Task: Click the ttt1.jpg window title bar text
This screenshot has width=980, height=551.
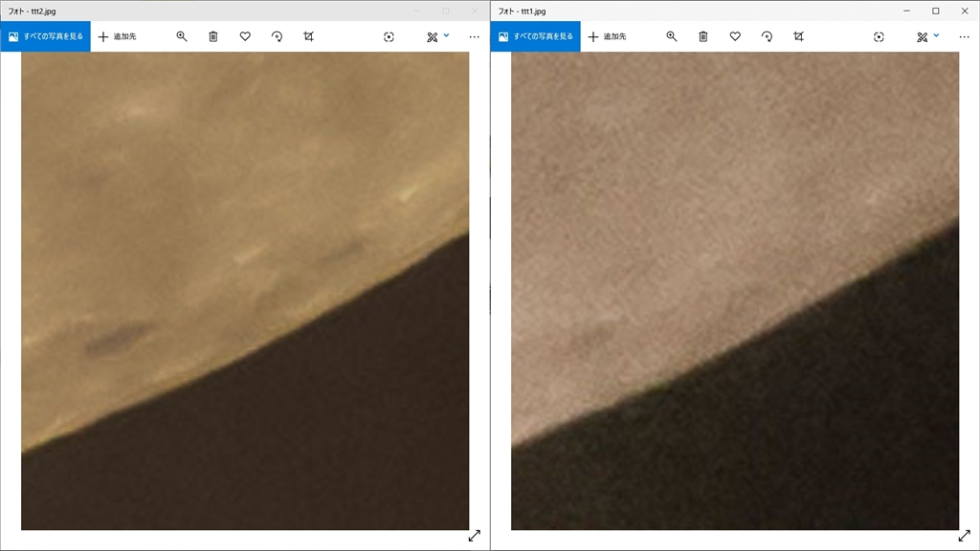Action: pyautogui.click(x=522, y=11)
